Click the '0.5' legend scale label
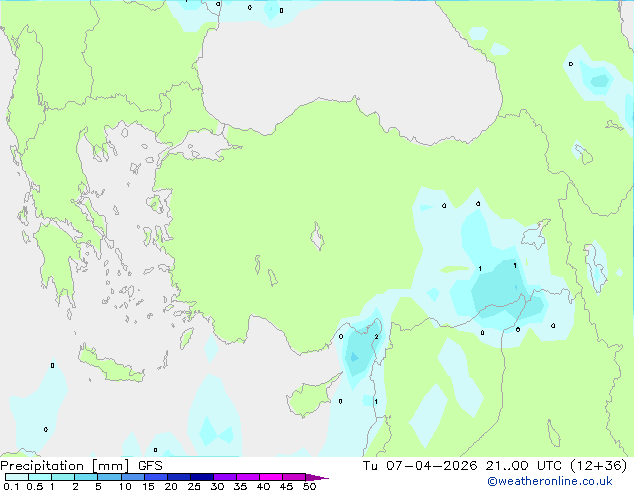 pyautogui.click(x=35, y=486)
